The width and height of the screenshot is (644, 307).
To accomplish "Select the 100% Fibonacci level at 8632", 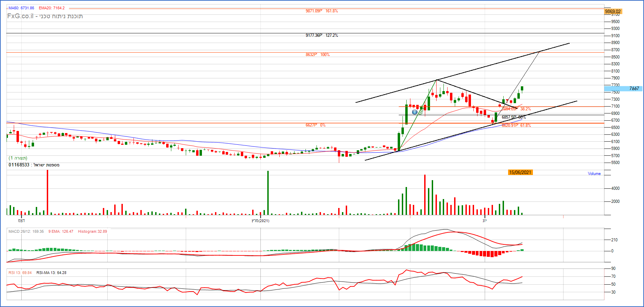I will (x=318, y=55).
